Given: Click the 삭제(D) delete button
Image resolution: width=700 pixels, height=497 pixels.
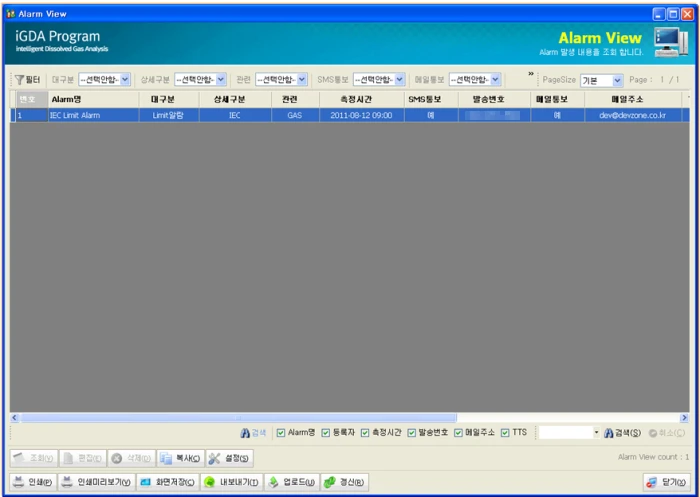Looking at the screenshot, I should [132, 458].
